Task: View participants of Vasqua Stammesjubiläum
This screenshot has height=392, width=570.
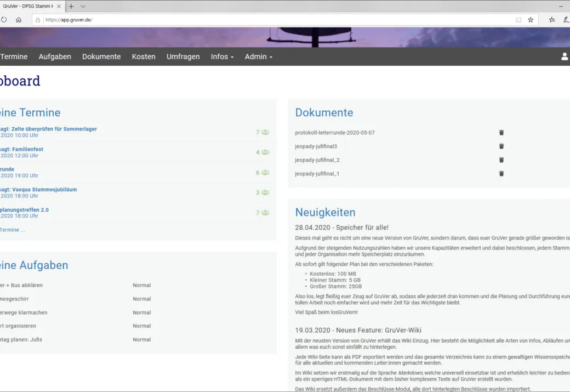Action: tap(265, 192)
